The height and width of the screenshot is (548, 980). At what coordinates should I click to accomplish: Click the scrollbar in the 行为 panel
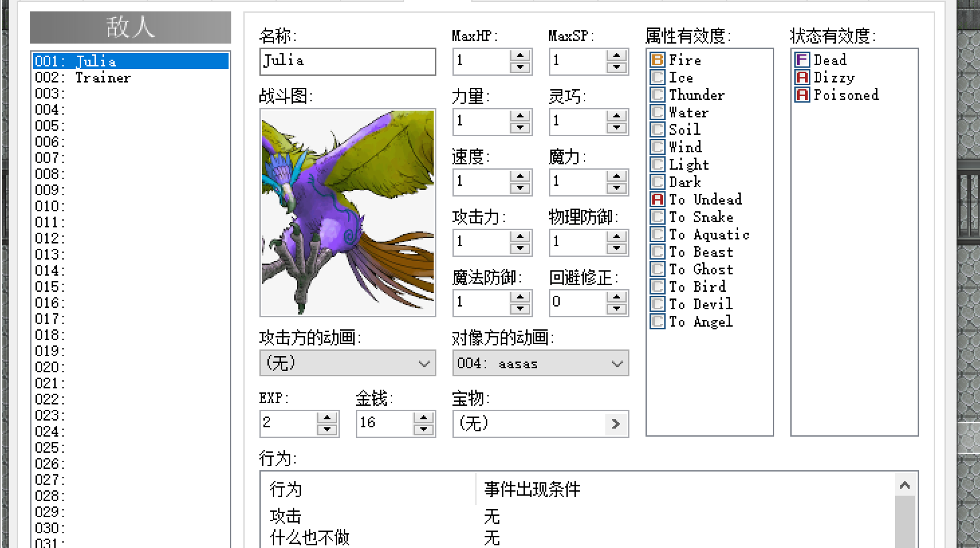(x=905, y=510)
